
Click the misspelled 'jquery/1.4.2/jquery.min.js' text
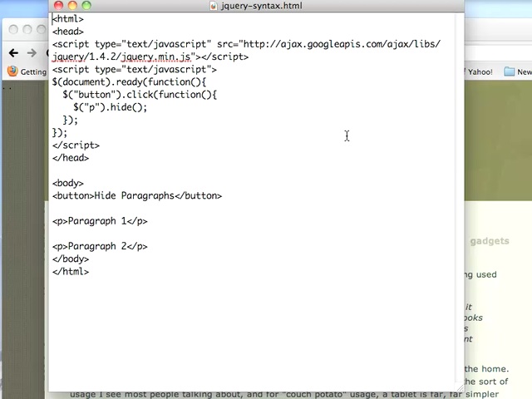pyautogui.click(x=124, y=57)
